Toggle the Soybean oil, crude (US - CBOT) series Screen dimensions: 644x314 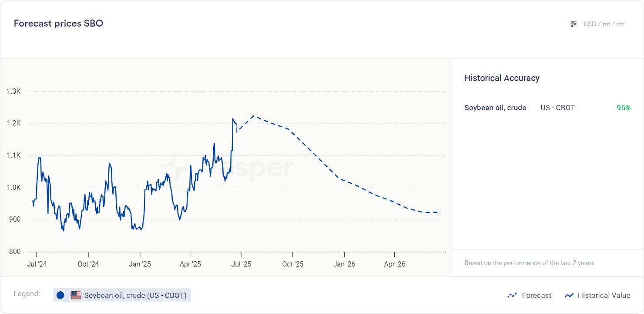pyautogui.click(x=135, y=295)
